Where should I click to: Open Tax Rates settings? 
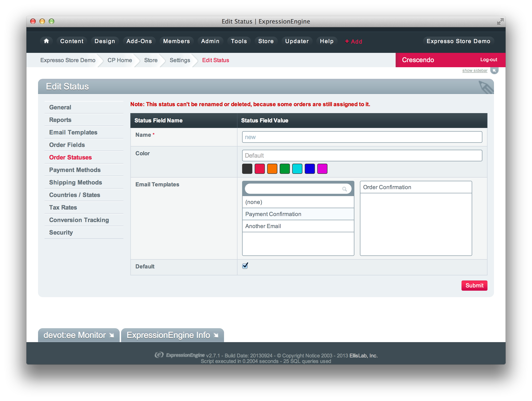click(x=84, y=207)
